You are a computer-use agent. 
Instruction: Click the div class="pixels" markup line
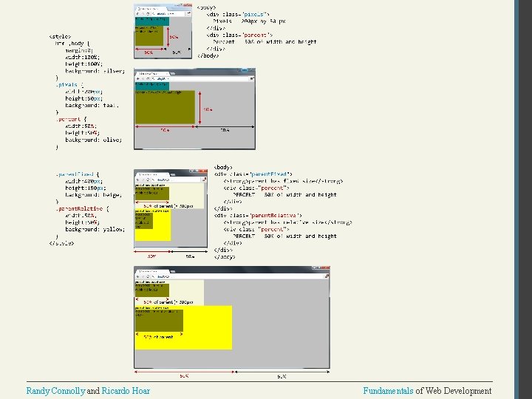tap(237, 15)
